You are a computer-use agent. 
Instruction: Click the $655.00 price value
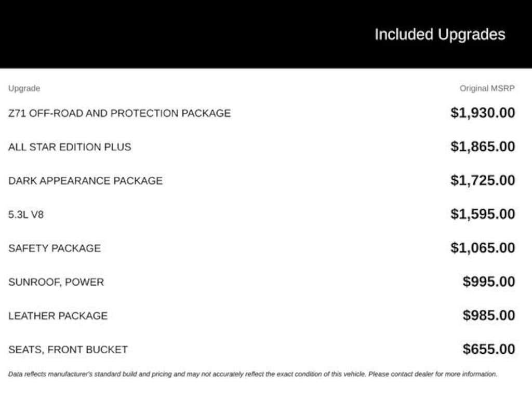(489, 349)
